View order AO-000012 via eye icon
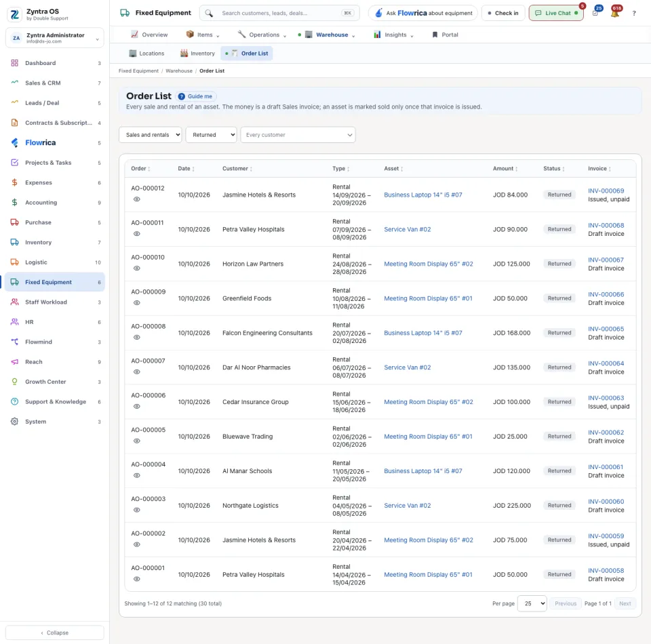This screenshot has width=651, height=644. tap(136, 199)
